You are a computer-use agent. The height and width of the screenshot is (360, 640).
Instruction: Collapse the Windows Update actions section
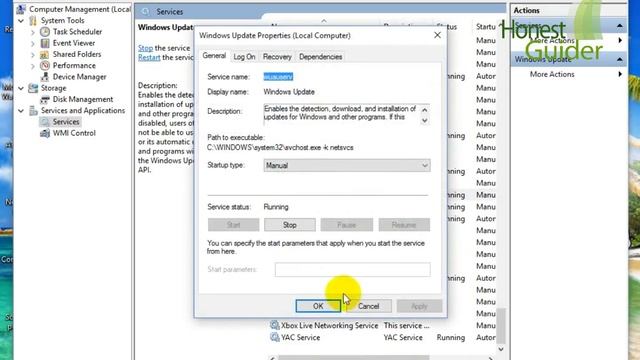click(x=620, y=60)
